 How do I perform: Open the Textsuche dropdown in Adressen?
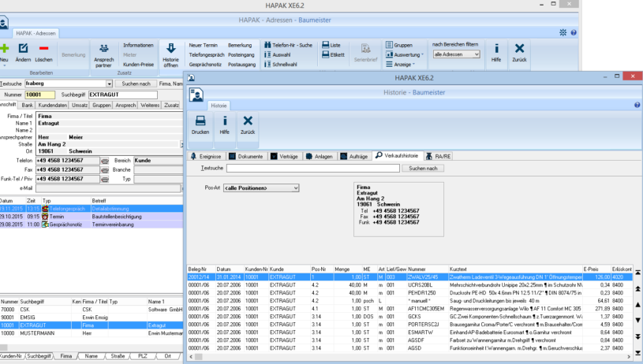click(x=109, y=84)
